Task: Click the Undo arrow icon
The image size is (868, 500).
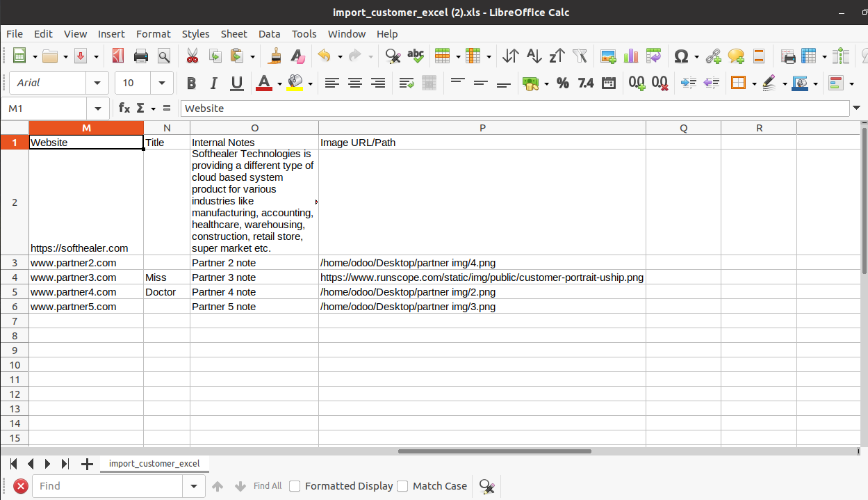Action: tap(325, 56)
